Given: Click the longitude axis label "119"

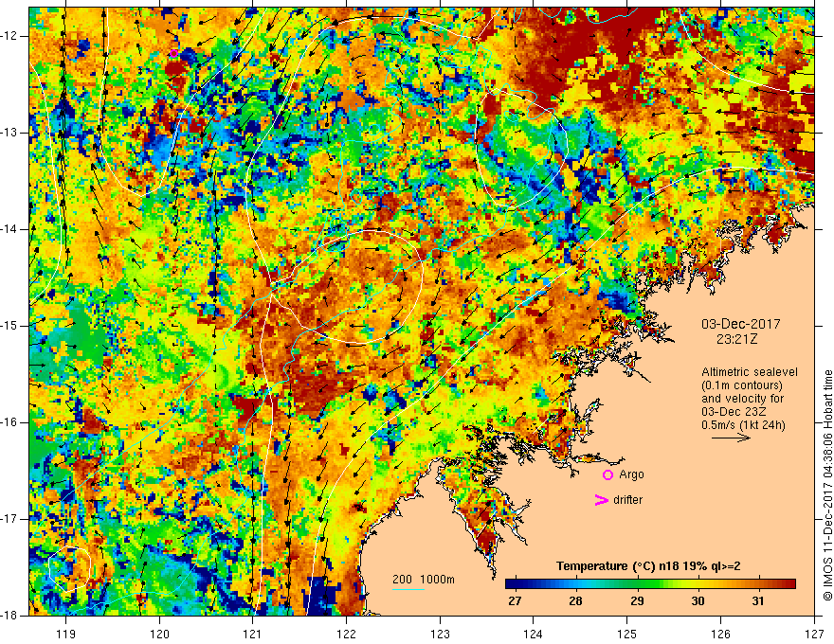Looking at the screenshot, I should tap(65, 634).
